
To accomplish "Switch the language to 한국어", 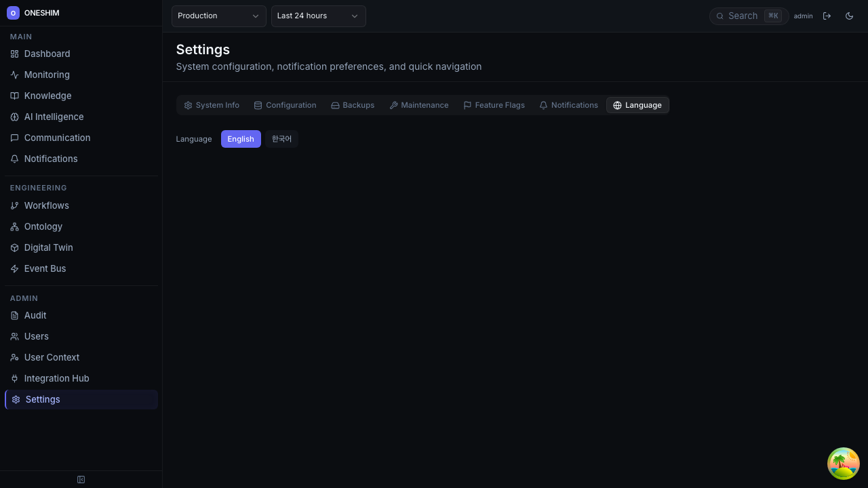I will [x=281, y=138].
